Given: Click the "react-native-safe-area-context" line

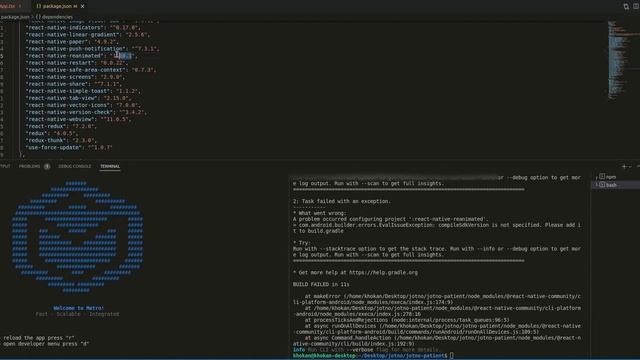Looking at the screenshot, I should coord(91,70).
